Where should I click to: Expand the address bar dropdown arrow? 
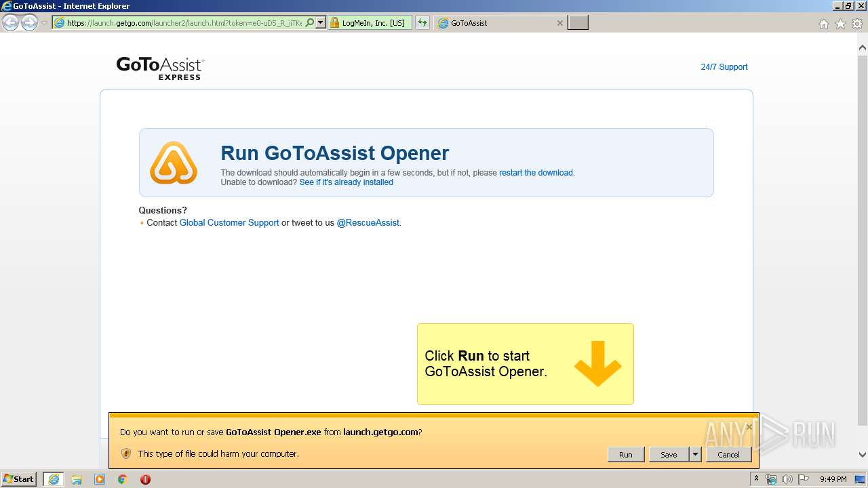pos(321,23)
